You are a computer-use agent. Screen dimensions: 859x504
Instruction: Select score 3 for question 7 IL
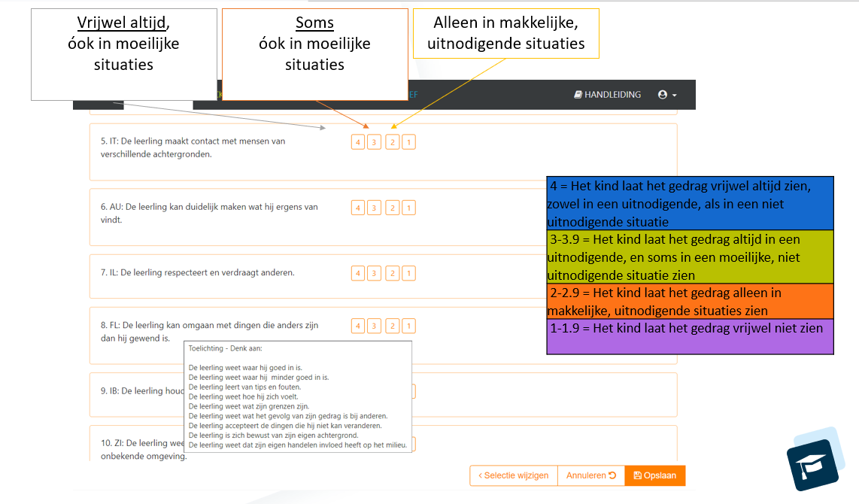(375, 273)
